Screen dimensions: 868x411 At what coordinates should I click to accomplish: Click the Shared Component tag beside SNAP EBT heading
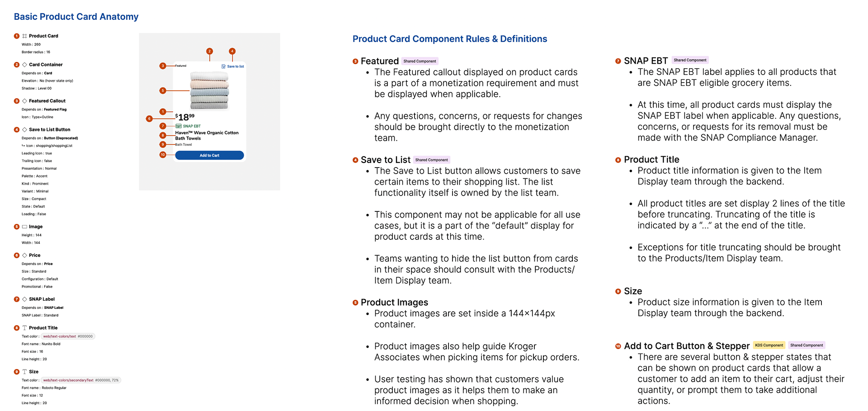[x=690, y=60]
